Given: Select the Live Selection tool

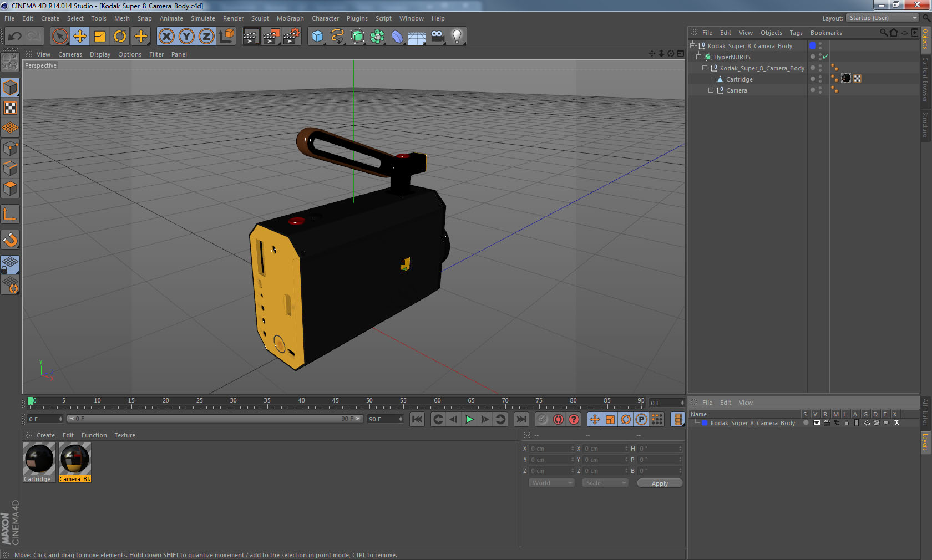Looking at the screenshot, I should click(59, 37).
